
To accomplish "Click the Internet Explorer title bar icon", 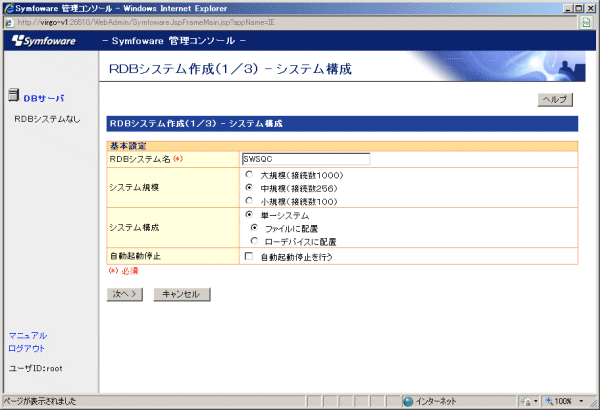I will pos(9,8).
